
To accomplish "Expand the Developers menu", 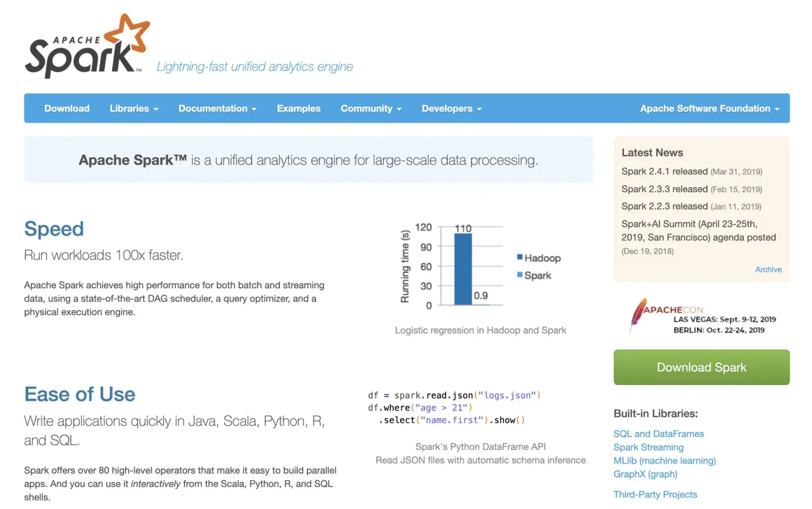I will [451, 108].
